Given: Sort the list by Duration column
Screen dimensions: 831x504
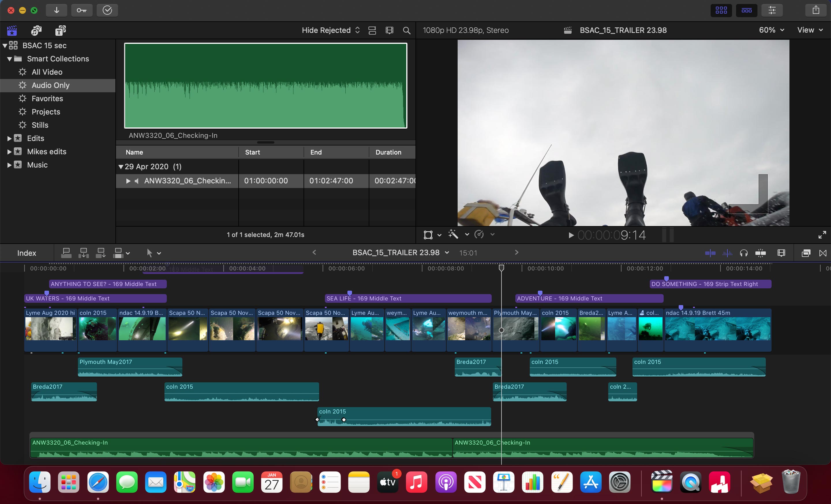Looking at the screenshot, I should [392, 152].
